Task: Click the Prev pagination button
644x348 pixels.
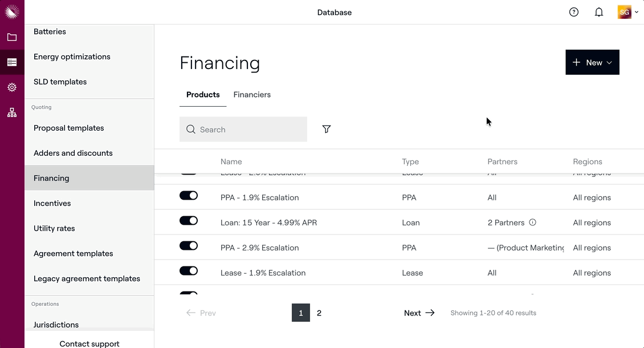Action: point(201,313)
